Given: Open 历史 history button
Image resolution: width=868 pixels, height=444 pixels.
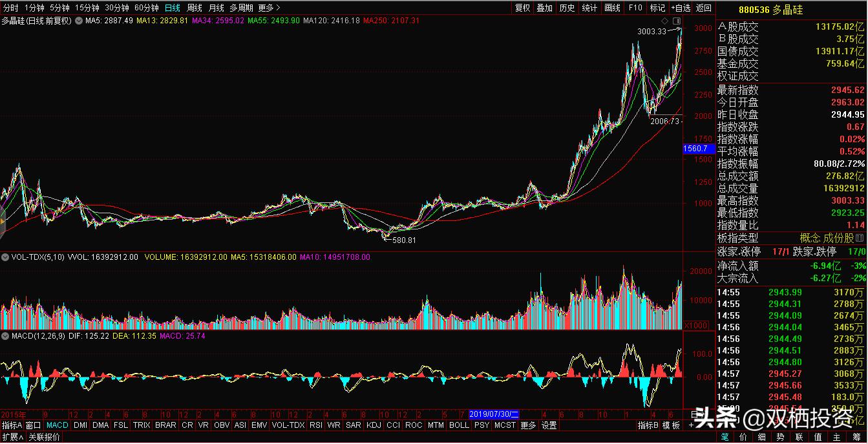Looking at the screenshot, I should click(567, 8).
